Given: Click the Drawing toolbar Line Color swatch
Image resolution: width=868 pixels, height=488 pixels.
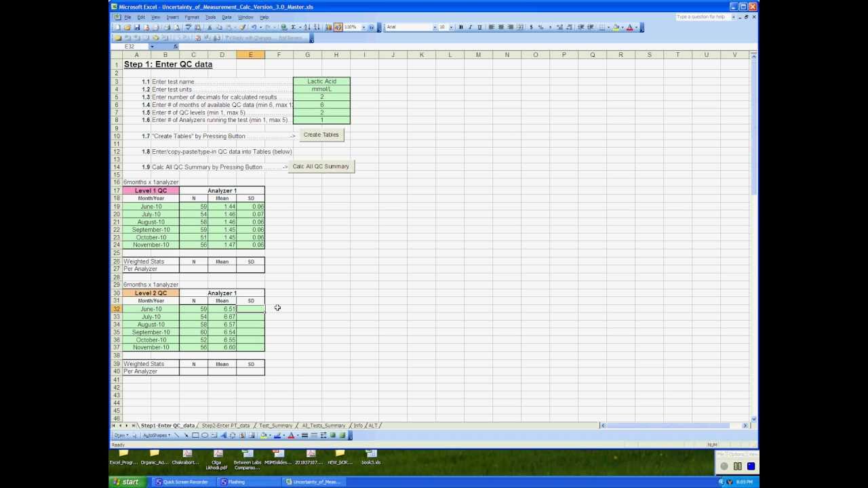Looking at the screenshot, I should 277,435.
